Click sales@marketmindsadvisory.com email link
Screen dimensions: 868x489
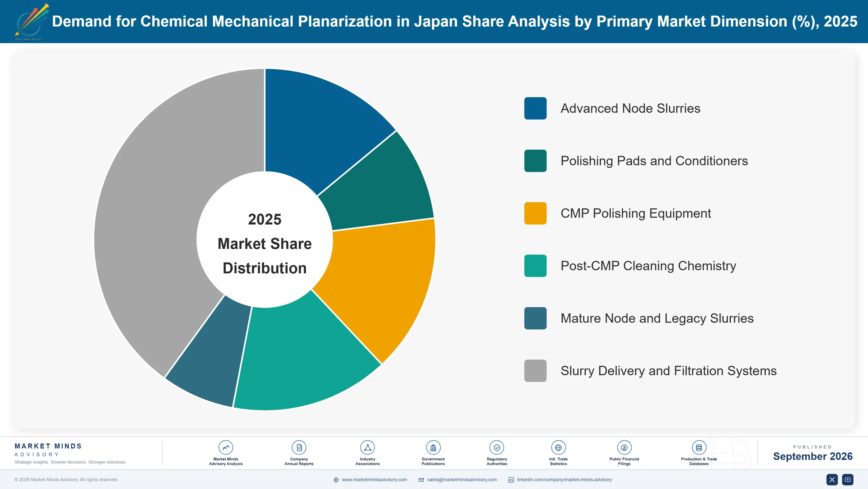(462, 480)
